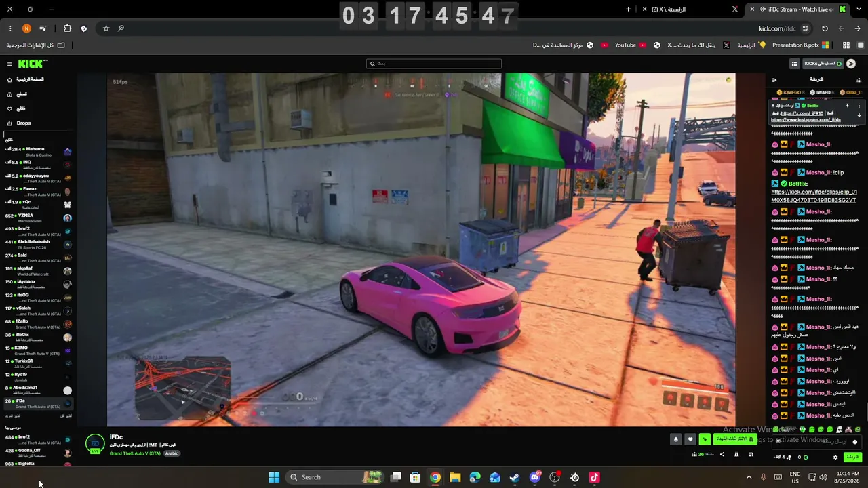Select IWAED in the chat leaderboard
This screenshot has width=868, height=488.
(x=821, y=92)
